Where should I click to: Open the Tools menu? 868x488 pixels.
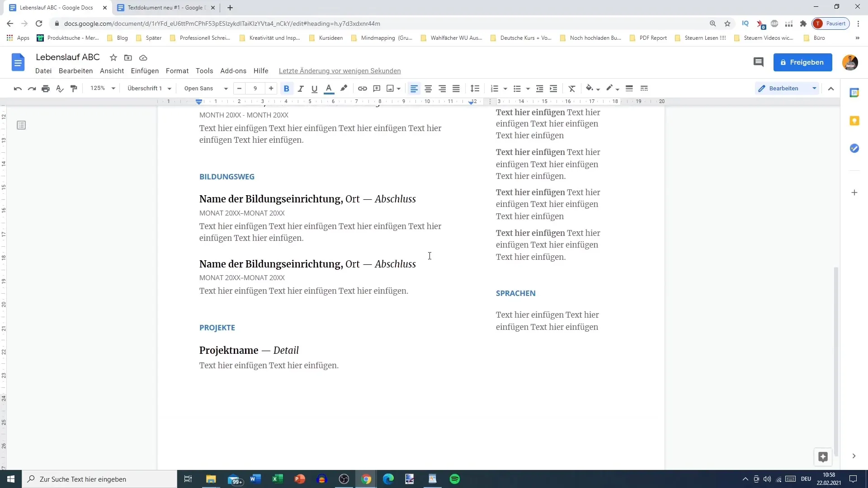[x=204, y=71]
